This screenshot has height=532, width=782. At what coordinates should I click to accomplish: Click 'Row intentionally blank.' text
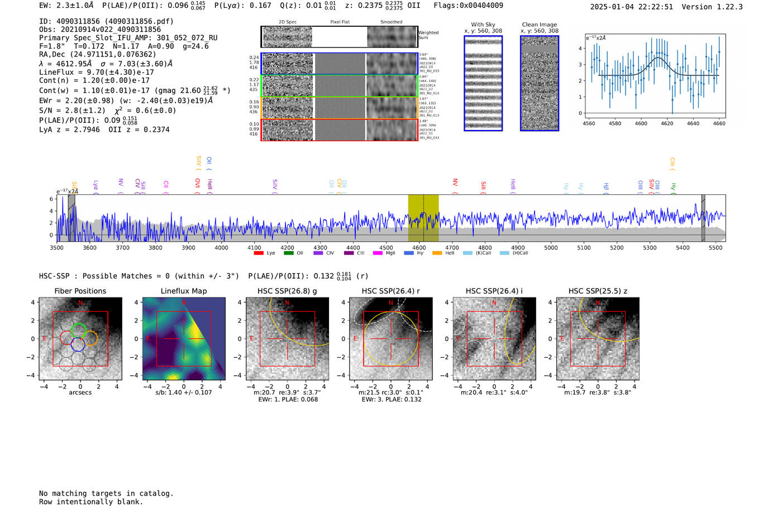[x=91, y=502]
